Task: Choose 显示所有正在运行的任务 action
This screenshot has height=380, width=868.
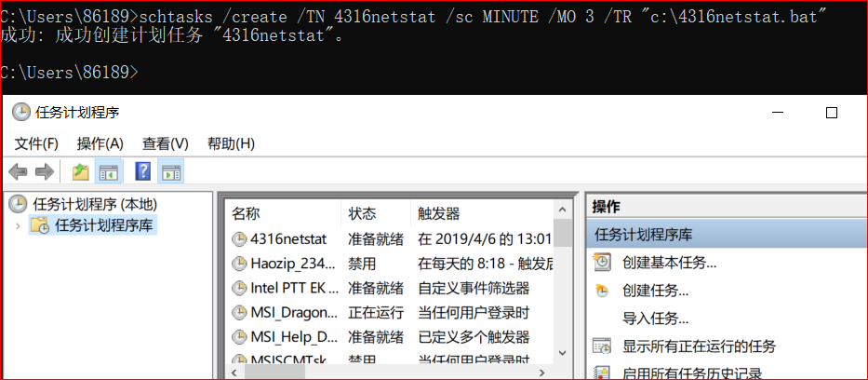Action: [700, 346]
